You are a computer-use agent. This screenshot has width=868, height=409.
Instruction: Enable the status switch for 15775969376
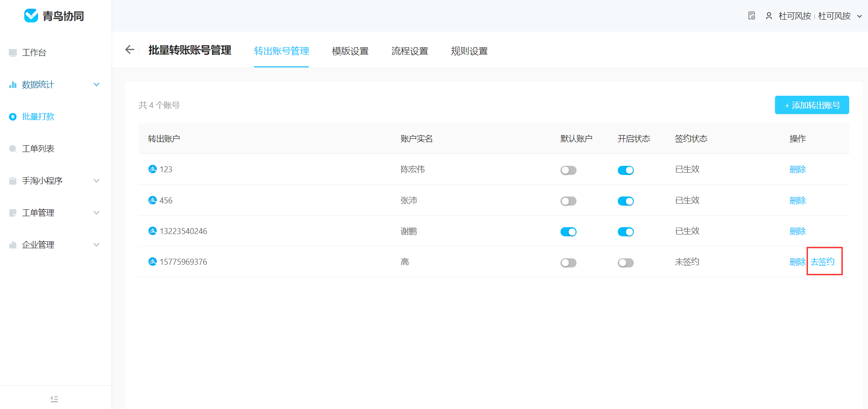click(x=626, y=263)
